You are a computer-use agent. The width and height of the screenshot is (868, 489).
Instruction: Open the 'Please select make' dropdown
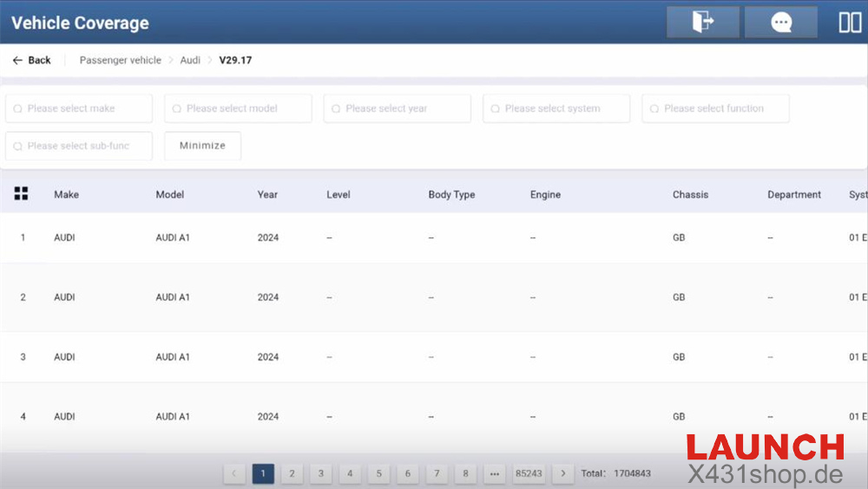(x=79, y=109)
